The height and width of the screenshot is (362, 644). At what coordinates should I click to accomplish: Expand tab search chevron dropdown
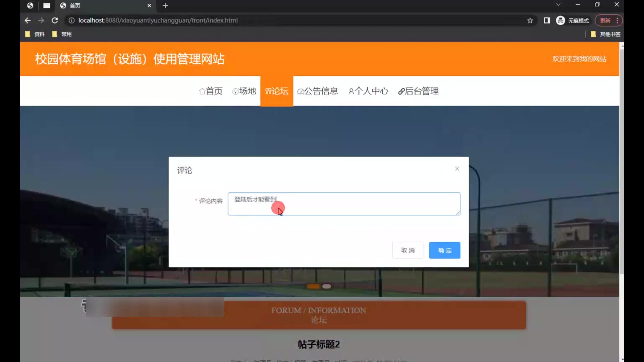click(558, 4)
